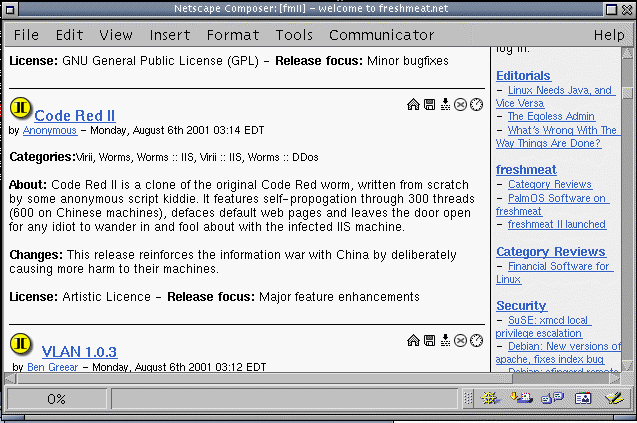Open the File menu
Viewport: 637px width, 423px height.
click(x=26, y=35)
